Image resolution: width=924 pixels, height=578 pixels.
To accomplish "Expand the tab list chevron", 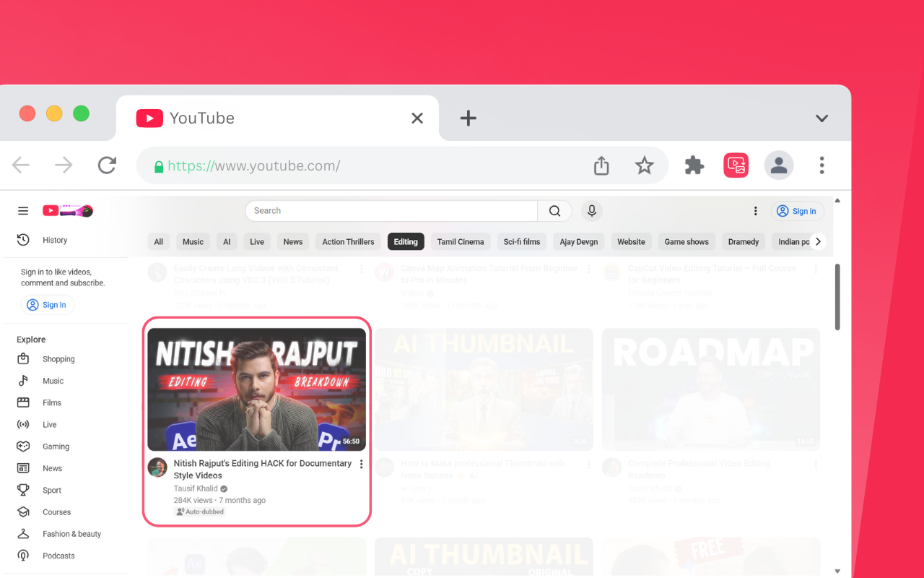I will [821, 118].
